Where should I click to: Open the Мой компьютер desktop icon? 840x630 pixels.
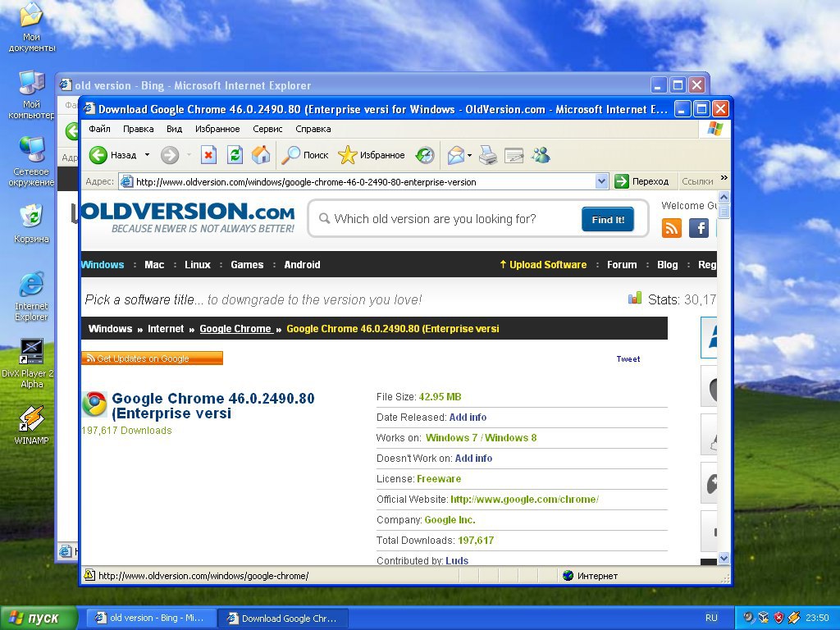(32, 95)
